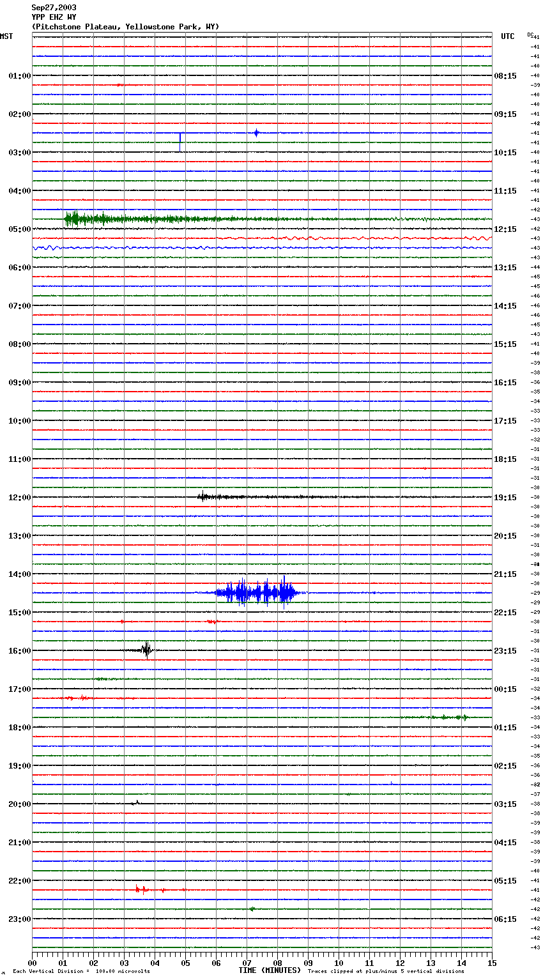Select the 16:00 MST time label
The height and width of the screenshot is (980, 543).
tap(20, 651)
